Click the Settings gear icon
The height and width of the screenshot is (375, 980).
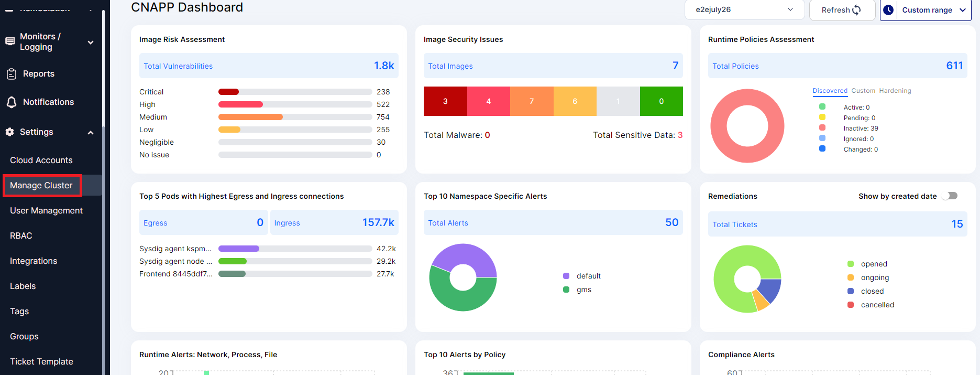coord(10,132)
